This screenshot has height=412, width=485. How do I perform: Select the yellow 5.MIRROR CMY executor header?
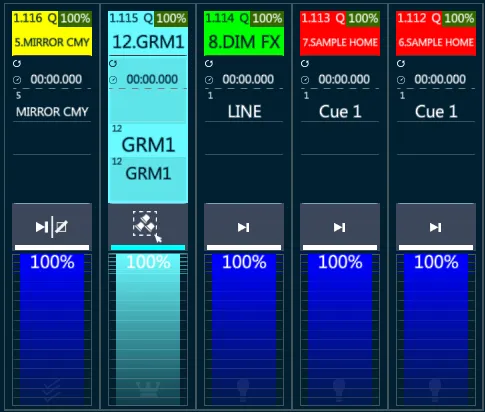[x=52, y=33]
